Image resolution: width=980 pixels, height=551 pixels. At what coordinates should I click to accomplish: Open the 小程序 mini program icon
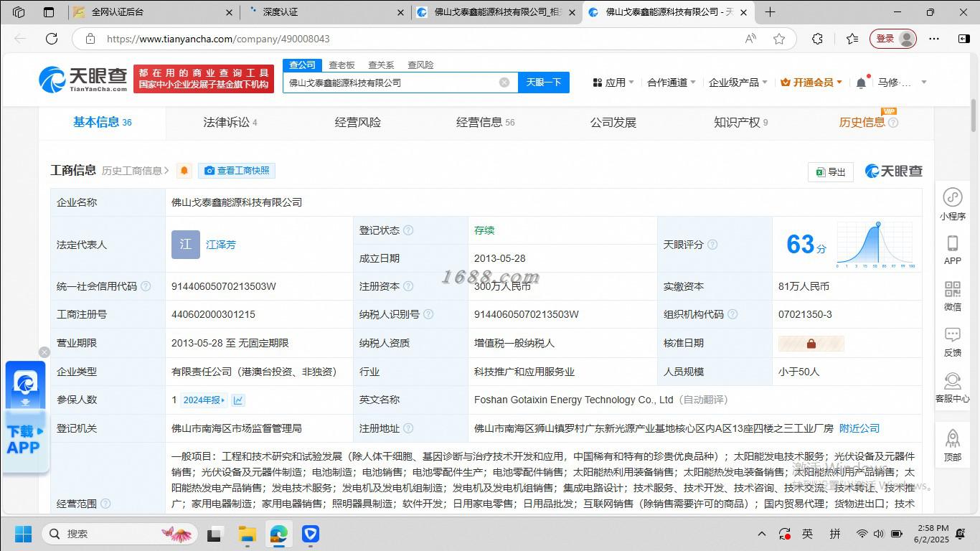[952, 197]
